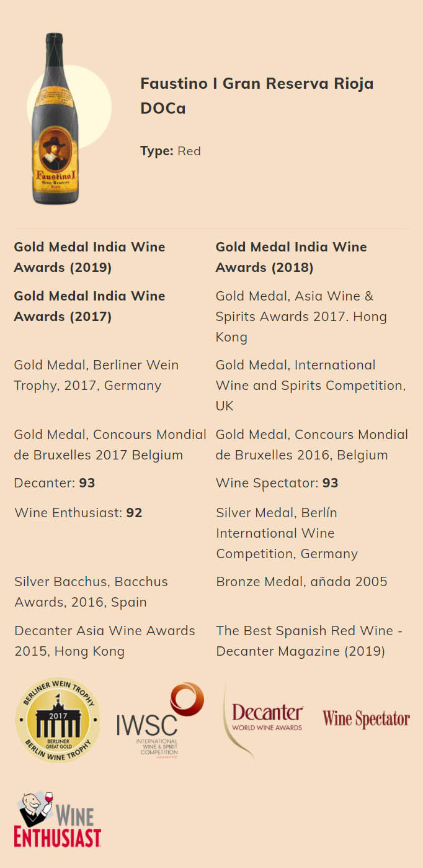The width and height of the screenshot is (423, 868).
Task: Click the Decanter World Wine Awards logo
Action: pyautogui.click(x=265, y=720)
